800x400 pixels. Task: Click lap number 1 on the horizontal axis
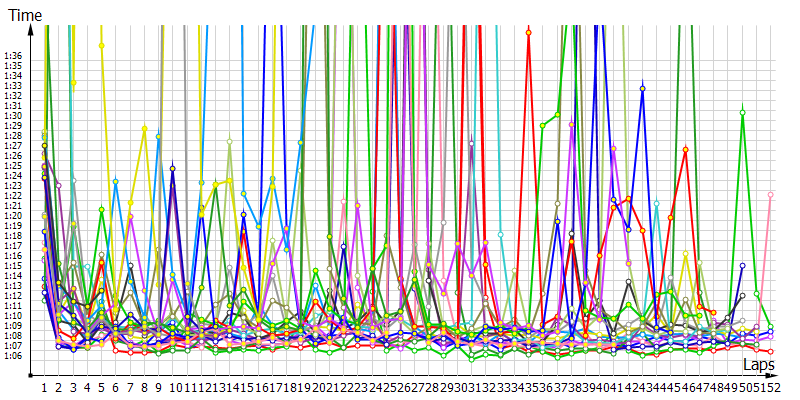click(44, 386)
